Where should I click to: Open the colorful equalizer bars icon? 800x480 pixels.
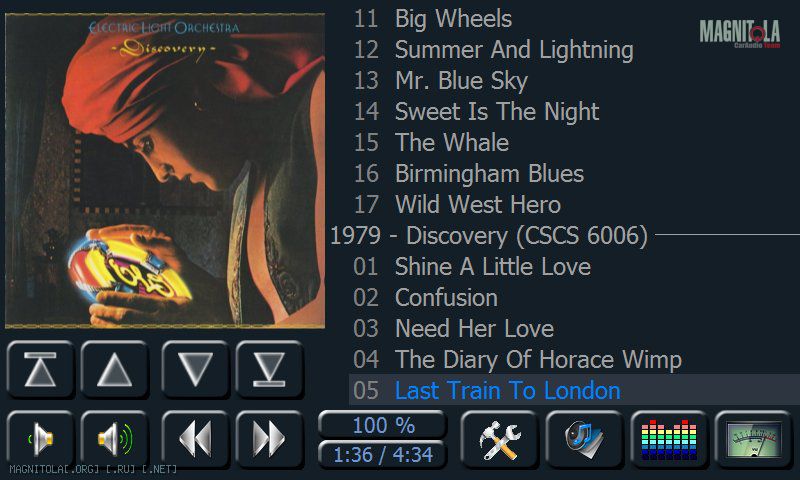669,439
